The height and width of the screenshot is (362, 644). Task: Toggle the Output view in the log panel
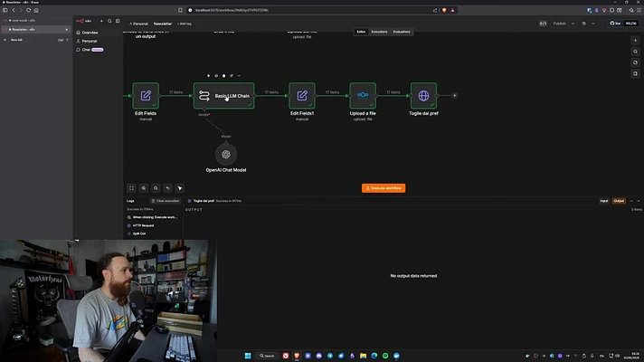click(x=619, y=201)
